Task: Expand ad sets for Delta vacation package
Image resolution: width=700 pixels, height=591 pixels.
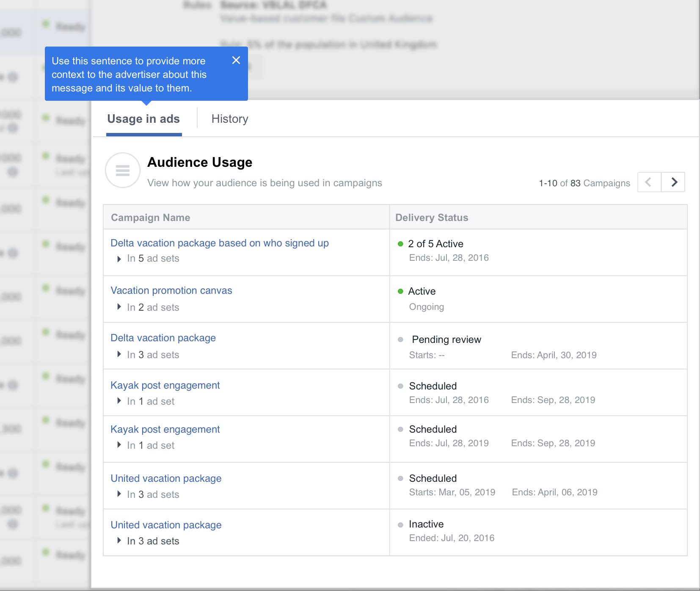Action: click(119, 354)
